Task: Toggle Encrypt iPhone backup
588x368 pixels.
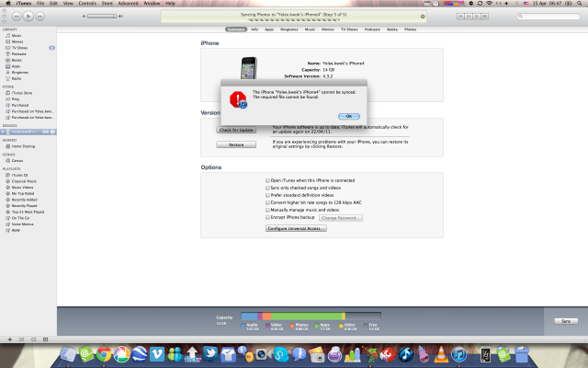Action: click(x=267, y=217)
